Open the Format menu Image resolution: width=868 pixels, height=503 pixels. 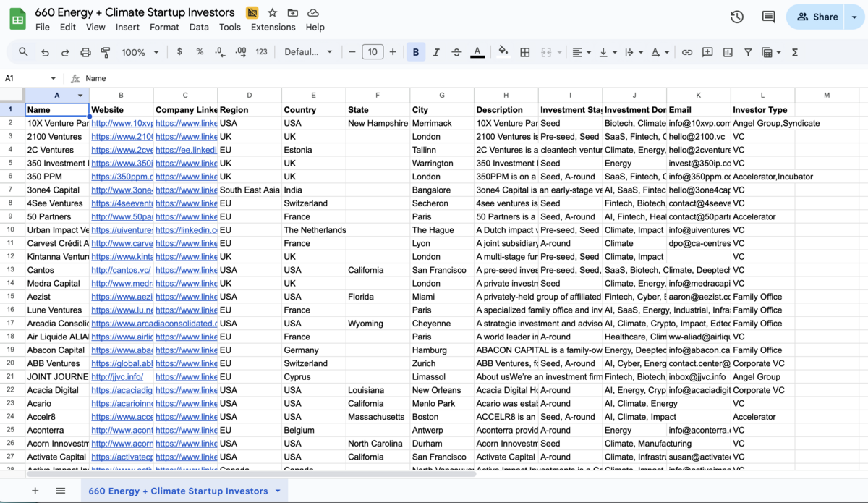(x=164, y=27)
